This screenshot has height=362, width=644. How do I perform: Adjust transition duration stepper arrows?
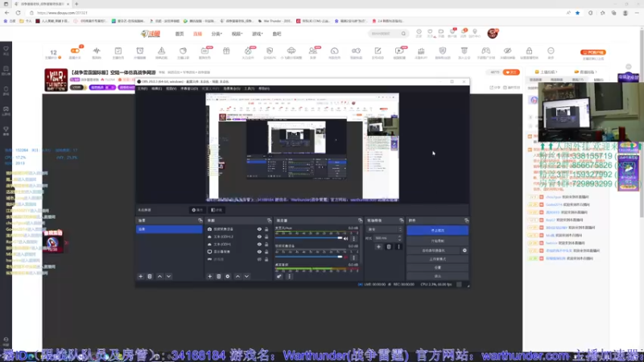pyautogui.click(x=399, y=238)
